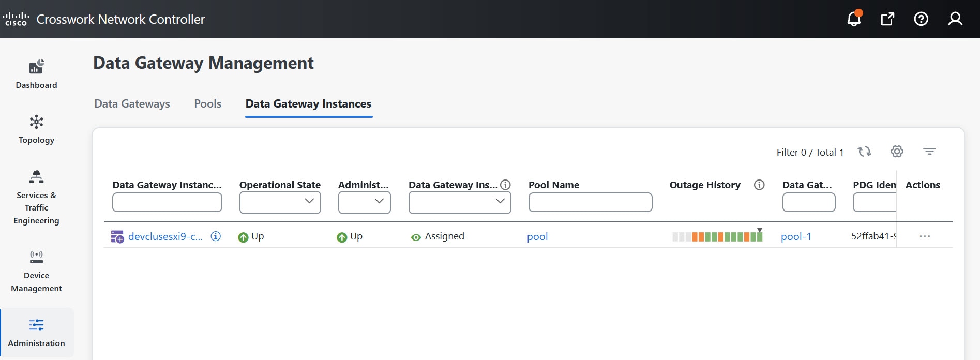Click the Administrative State Up arrow icon
This screenshot has width=980, height=360.
point(342,237)
